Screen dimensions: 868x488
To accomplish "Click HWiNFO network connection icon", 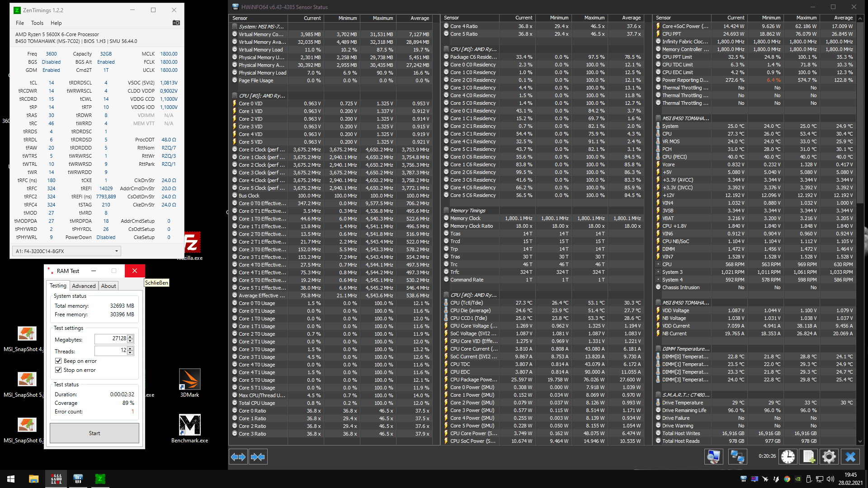I will pos(737,457).
